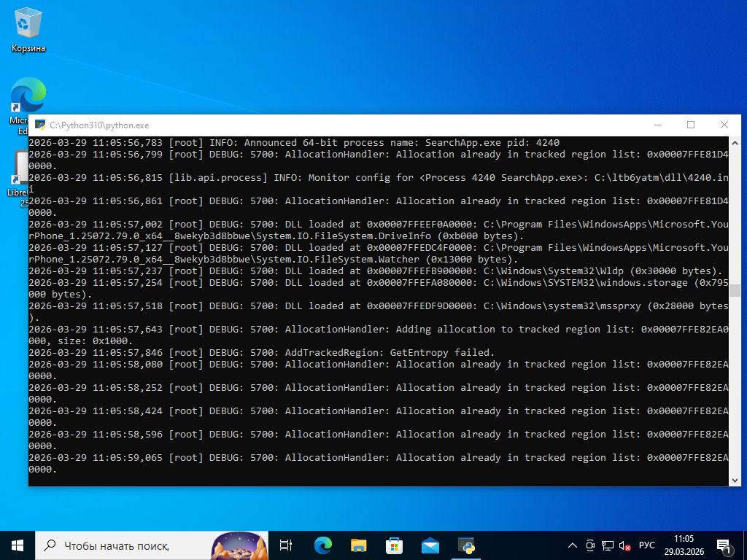Open the notification center
Viewport: 747px width, 560px height.
click(x=725, y=545)
